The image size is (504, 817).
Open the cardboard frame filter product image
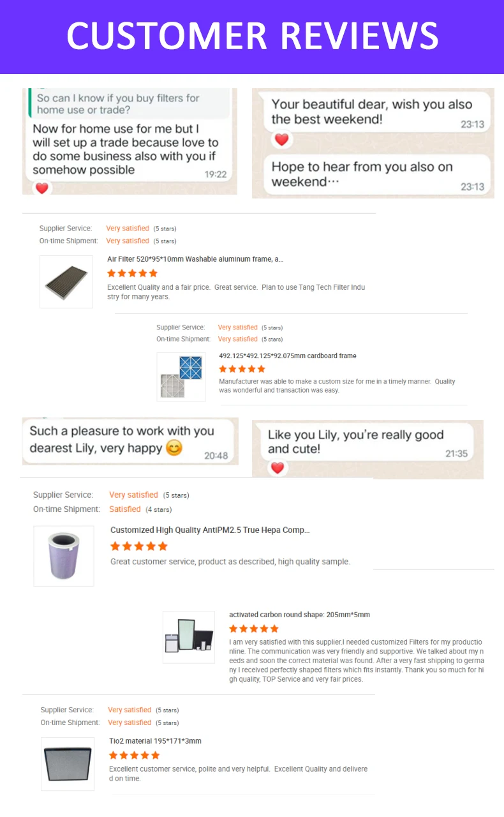(x=181, y=377)
